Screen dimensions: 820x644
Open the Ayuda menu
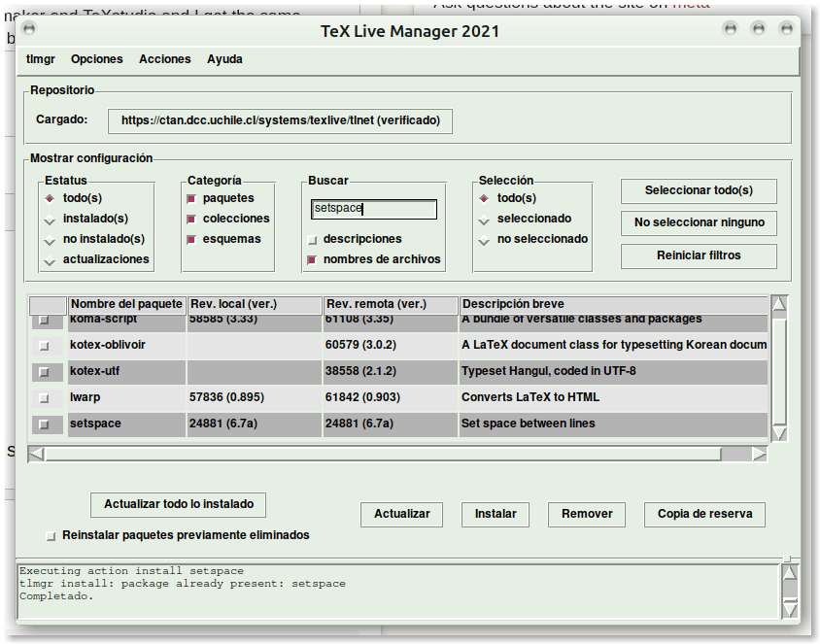(224, 59)
